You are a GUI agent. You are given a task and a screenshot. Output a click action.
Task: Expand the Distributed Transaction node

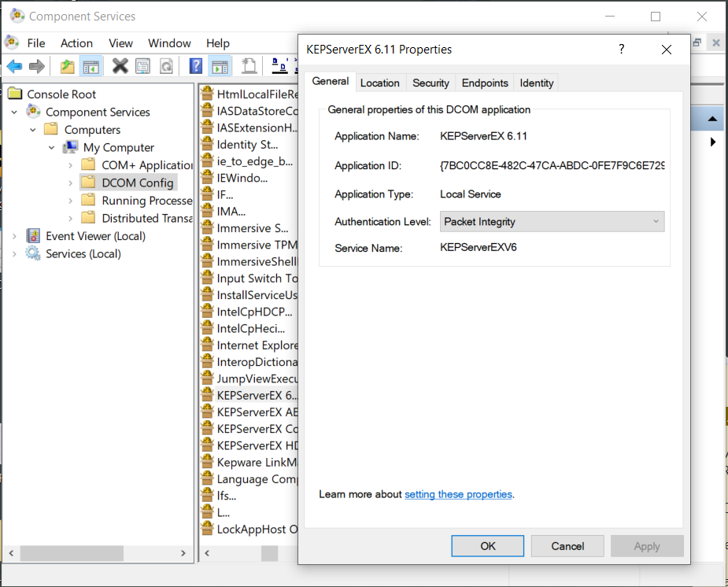click(70, 218)
